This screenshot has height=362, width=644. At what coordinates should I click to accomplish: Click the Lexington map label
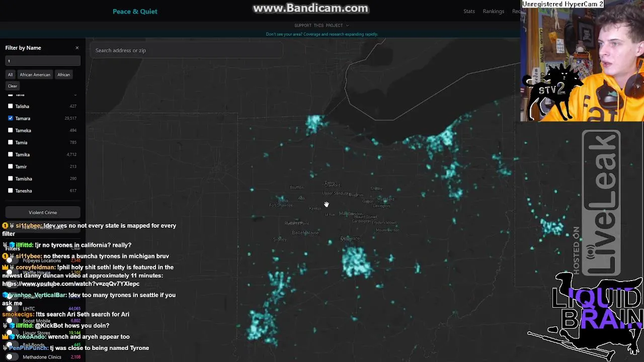[381, 206]
